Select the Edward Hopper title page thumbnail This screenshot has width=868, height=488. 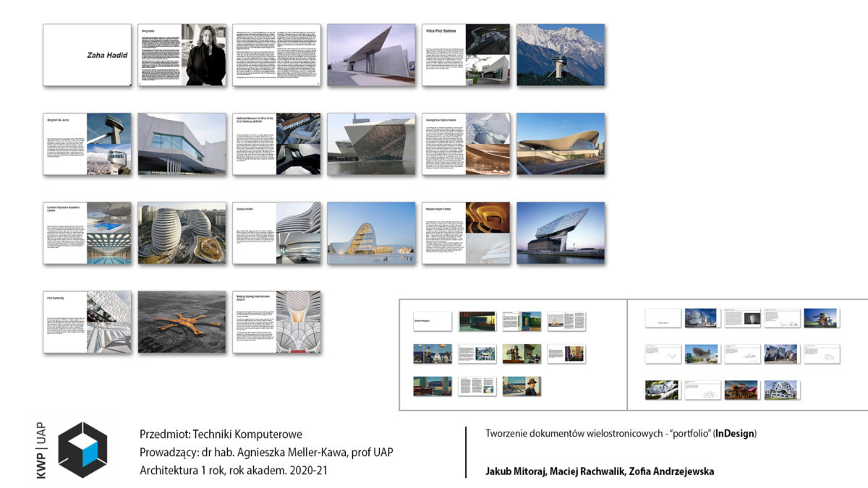click(433, 322)
